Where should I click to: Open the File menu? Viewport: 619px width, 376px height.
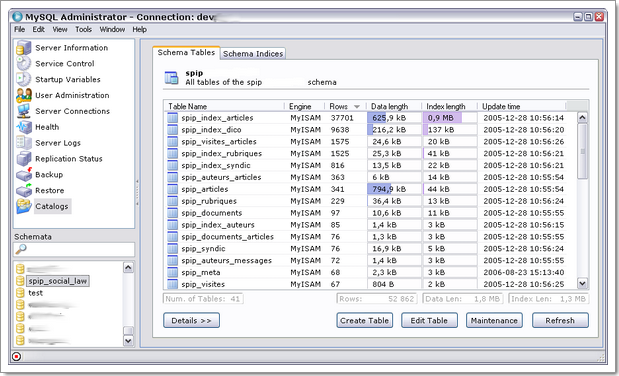coord(19,29)
